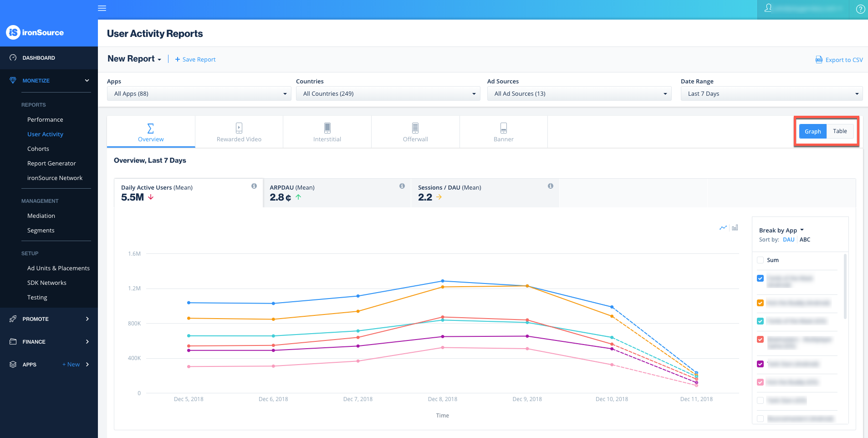Click the orange line's Dec 9 data point
The width and height of the screenshot is (868, 438).
[x=527, y=286]
